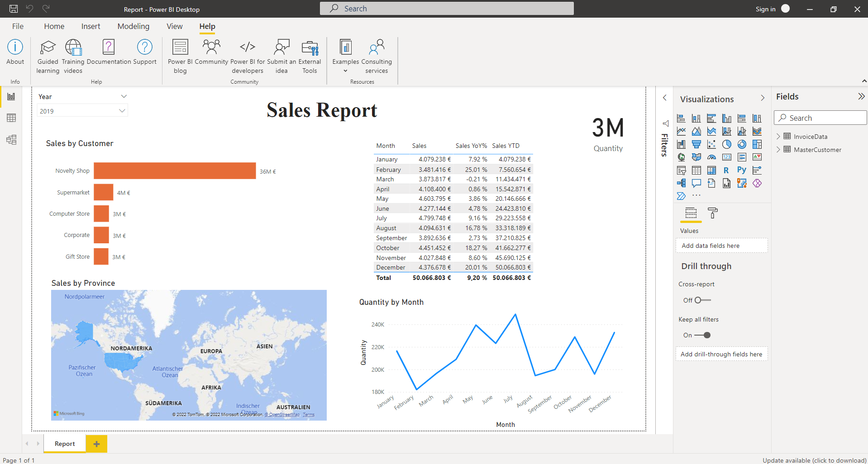Select the matrix visual icon
This screenshot has width=868, height=464.
[711, 170]
